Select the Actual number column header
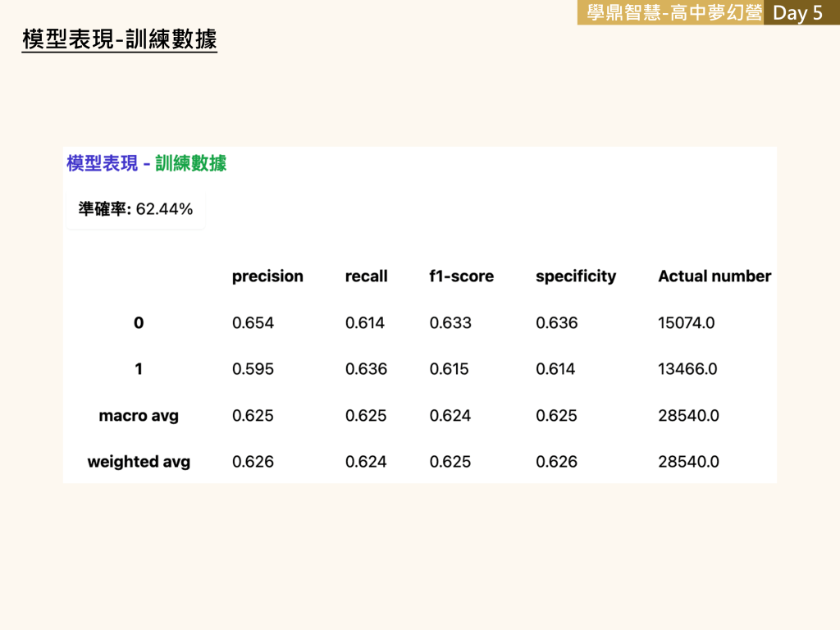 tap(714, 276)
